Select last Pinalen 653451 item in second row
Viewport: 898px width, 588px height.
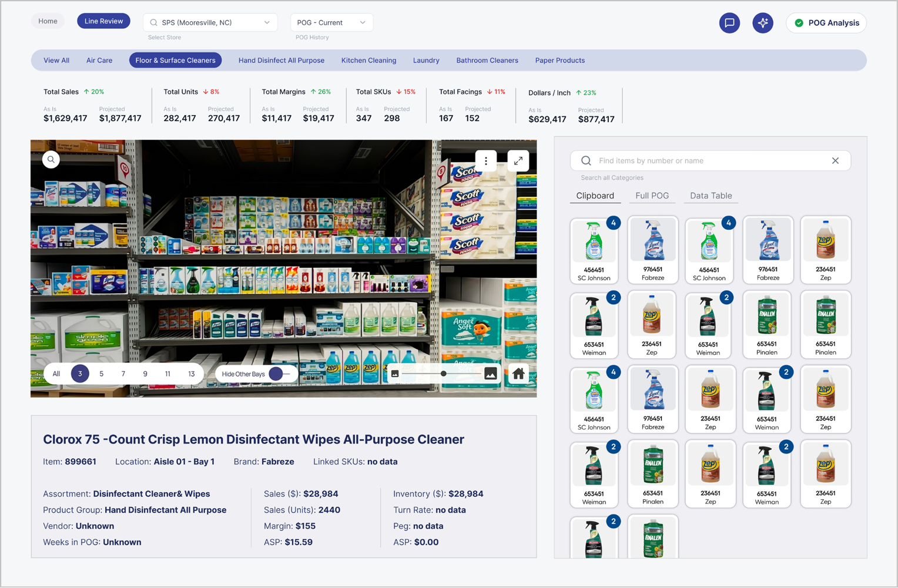pos(826,325)
